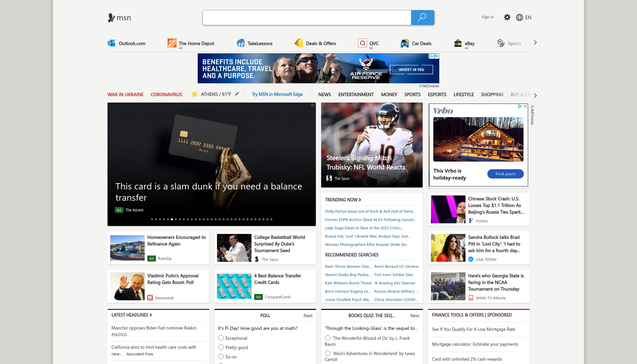The height and width of the screenshot is (364, 637).
Task: Go to next books quiz question
Action: click(x=415, y=316)
